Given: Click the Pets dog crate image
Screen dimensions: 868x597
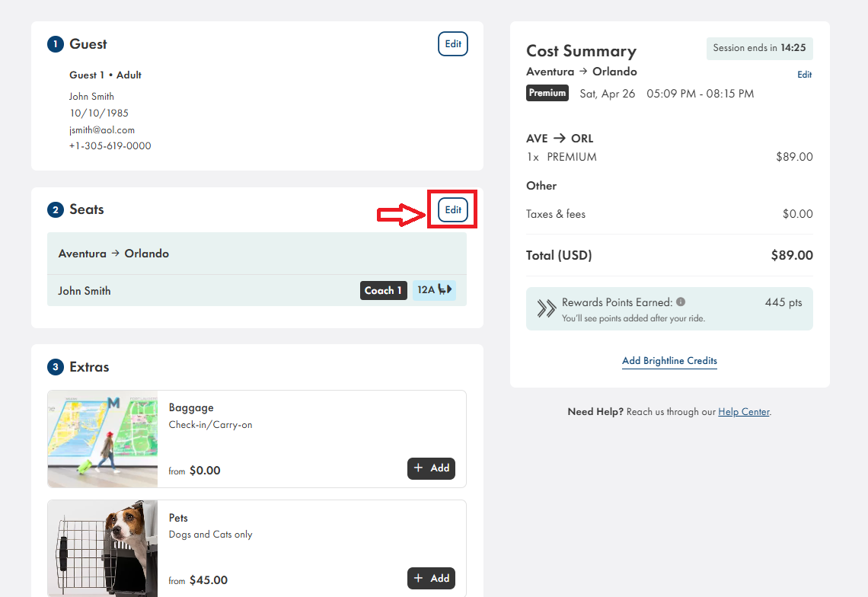Looking at the screenshot, I should (x=103, y=548).
